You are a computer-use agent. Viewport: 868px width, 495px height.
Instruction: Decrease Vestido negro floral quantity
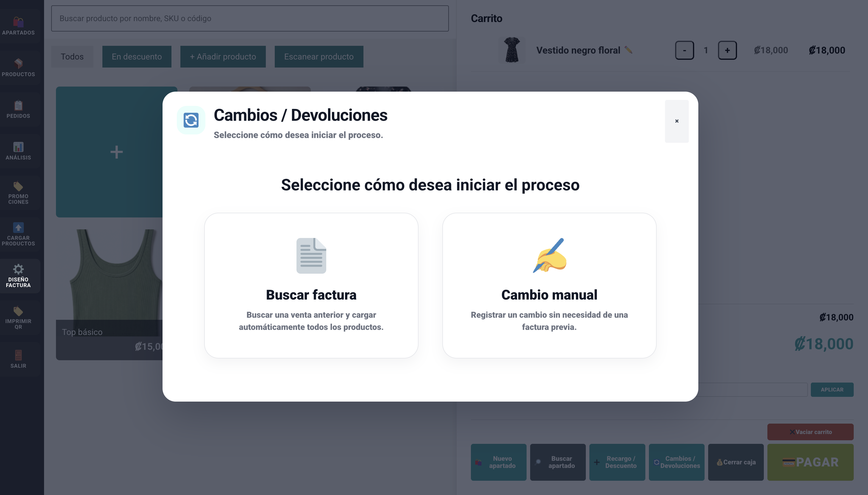pos(684,50)
